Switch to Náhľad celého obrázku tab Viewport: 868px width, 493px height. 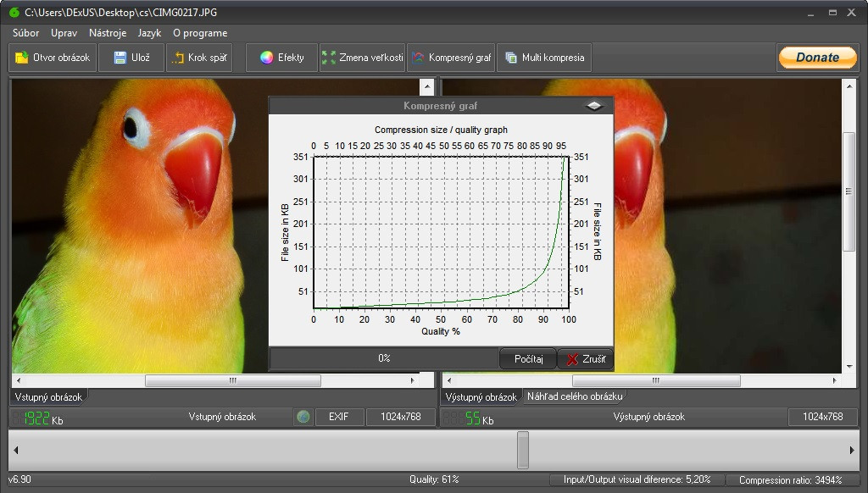click(x=575, y=396)
